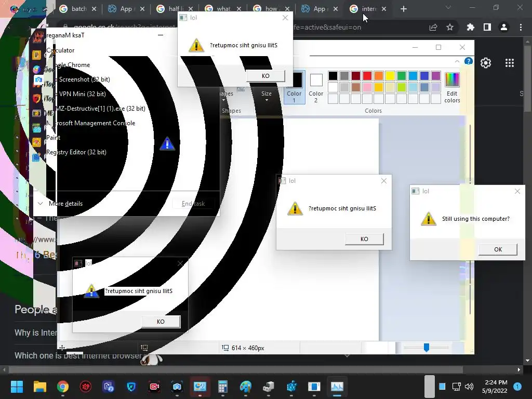Switch to the 'what' Chrome tab
532x399 pixels.
pyautogui.click(x=224, y=9)
